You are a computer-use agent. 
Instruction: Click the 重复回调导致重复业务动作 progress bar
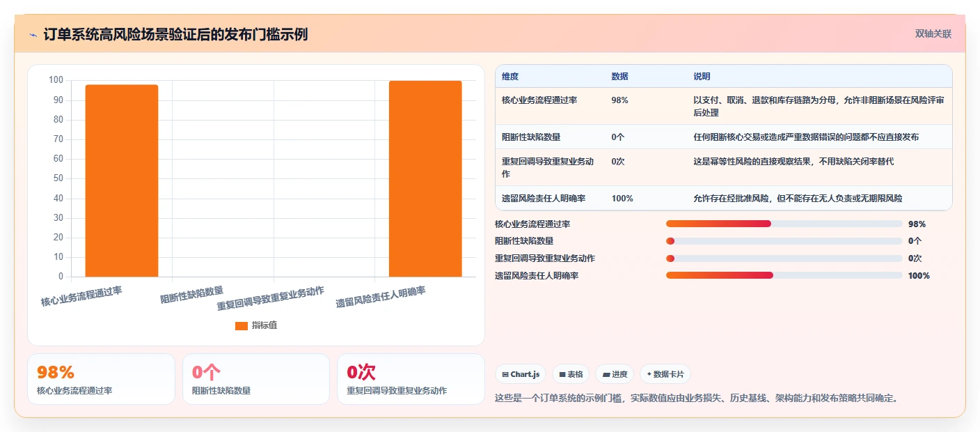tap(784, 259)
